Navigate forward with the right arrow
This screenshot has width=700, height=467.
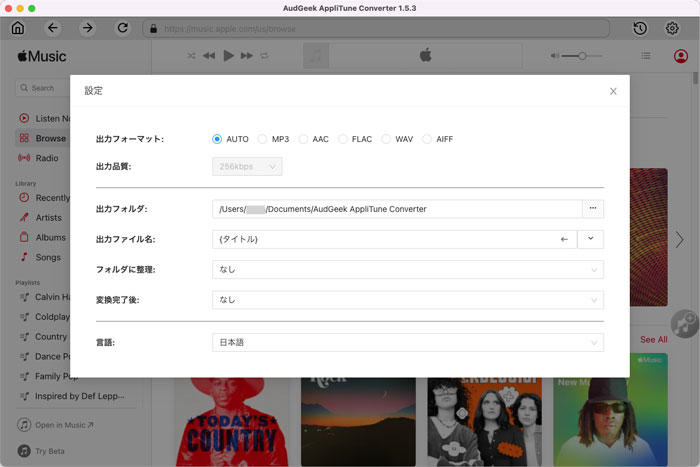click(88, 28)
